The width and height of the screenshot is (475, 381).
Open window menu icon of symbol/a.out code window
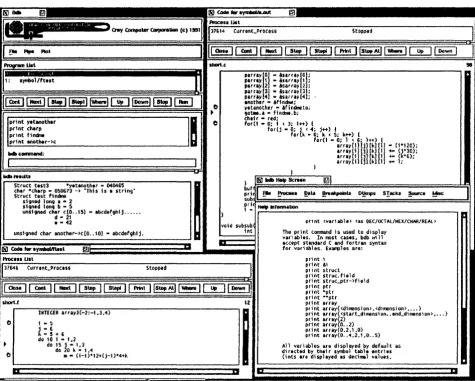click(x=211, y=13)
